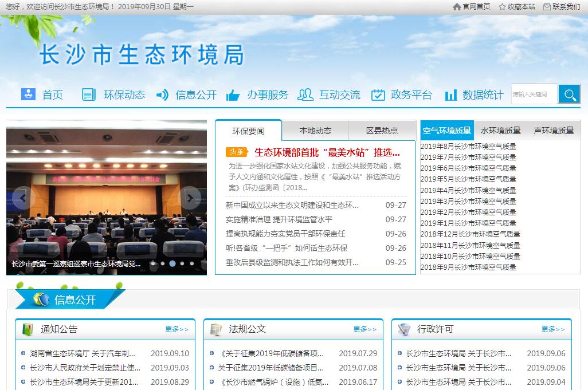Click the star icon beside 收藏本站
588x390 pixels.
[502, 7]
